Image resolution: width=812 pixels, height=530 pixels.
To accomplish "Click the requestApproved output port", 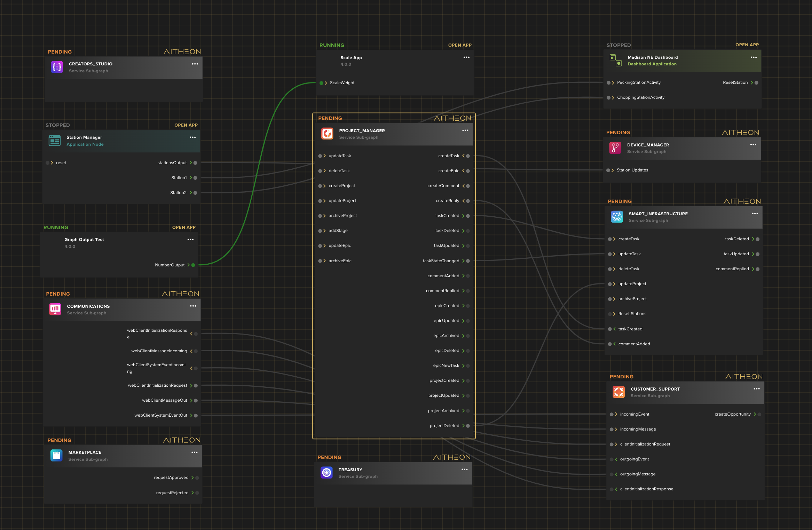I will point(197,477).
